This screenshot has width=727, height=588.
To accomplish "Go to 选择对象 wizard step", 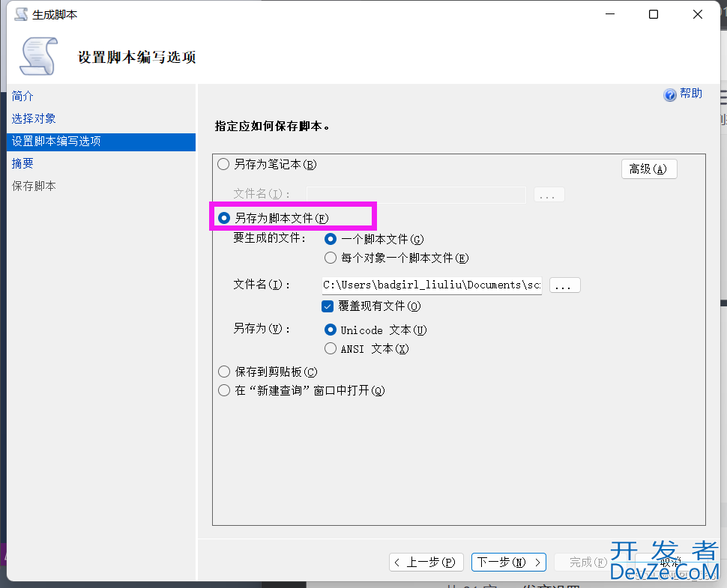I will point(34,118).
